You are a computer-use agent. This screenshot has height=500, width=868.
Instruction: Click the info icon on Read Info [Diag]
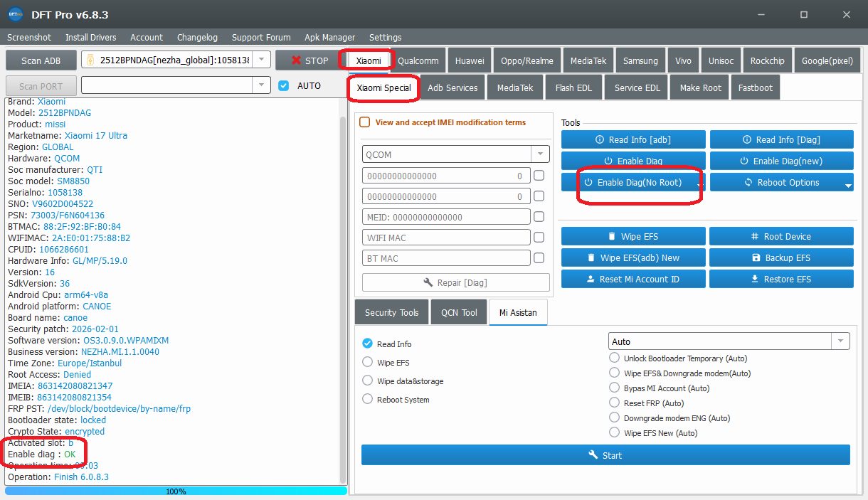coord(746,140)
